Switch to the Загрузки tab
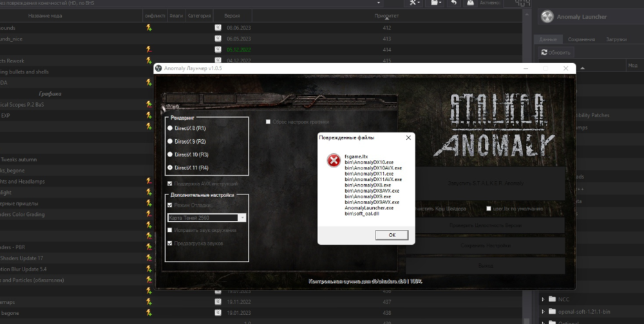644x324 pixels. (x=616, y=39)
